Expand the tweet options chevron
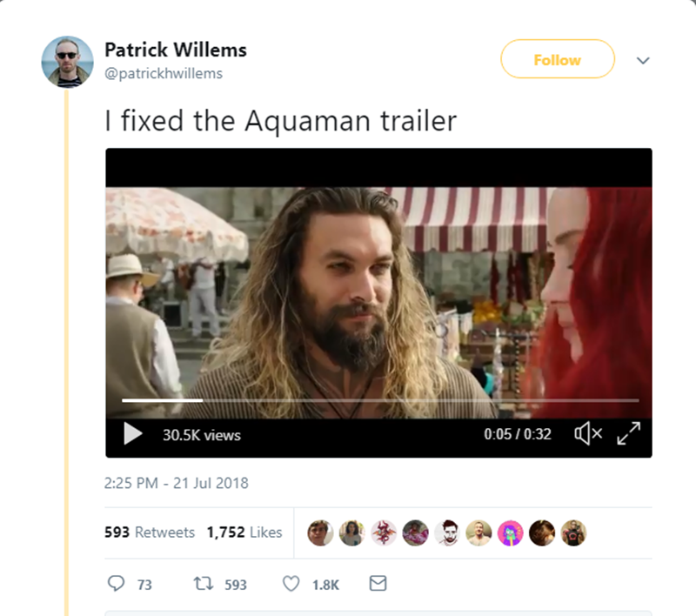Viewport: 696px width, 616px height. [643, 61]
